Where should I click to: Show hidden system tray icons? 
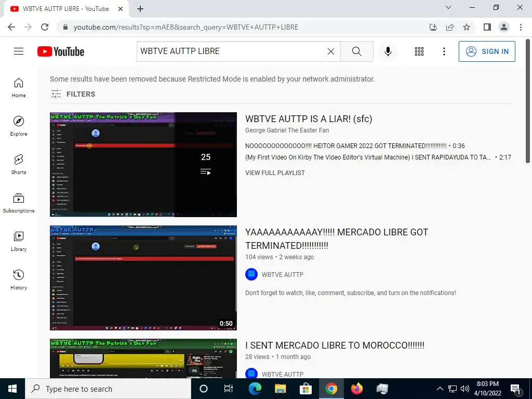440,389
